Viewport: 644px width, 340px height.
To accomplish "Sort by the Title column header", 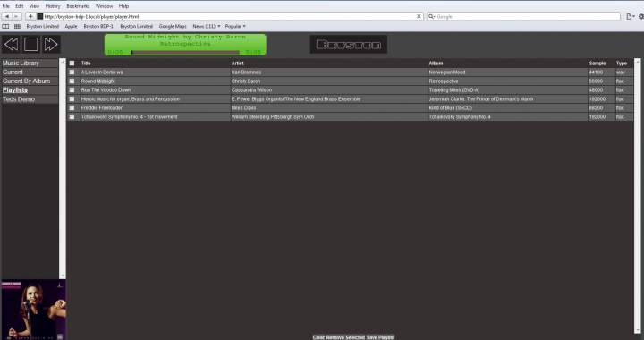I will click(x=86, y=64).
